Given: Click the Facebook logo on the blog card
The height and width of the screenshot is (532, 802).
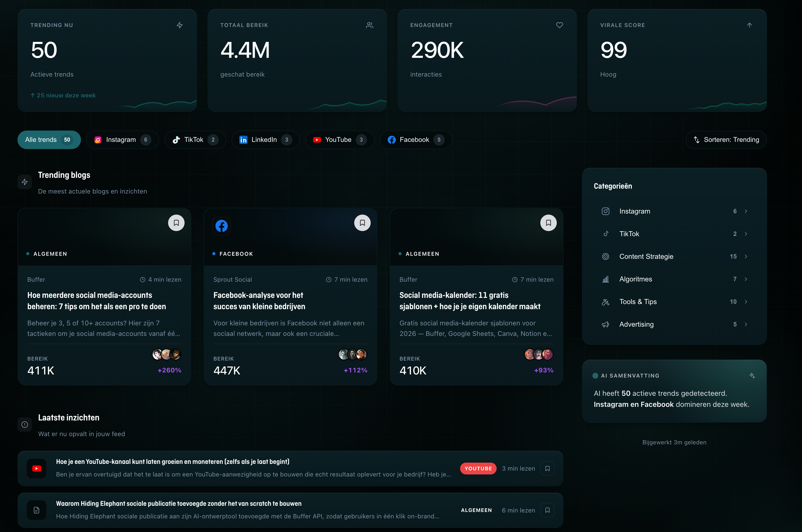Looking at the screenshot, I should pos(222,226).
